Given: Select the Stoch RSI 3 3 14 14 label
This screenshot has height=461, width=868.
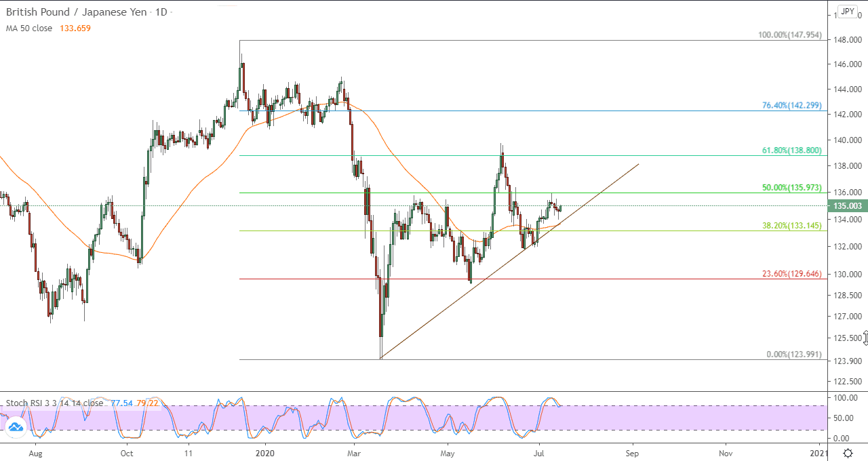Looking at the screenshot, I should [54, 403].
